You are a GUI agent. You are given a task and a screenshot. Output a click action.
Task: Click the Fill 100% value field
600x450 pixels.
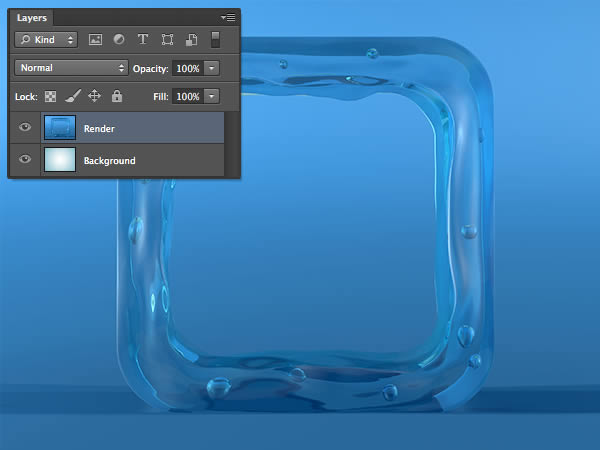pos(188,96)
